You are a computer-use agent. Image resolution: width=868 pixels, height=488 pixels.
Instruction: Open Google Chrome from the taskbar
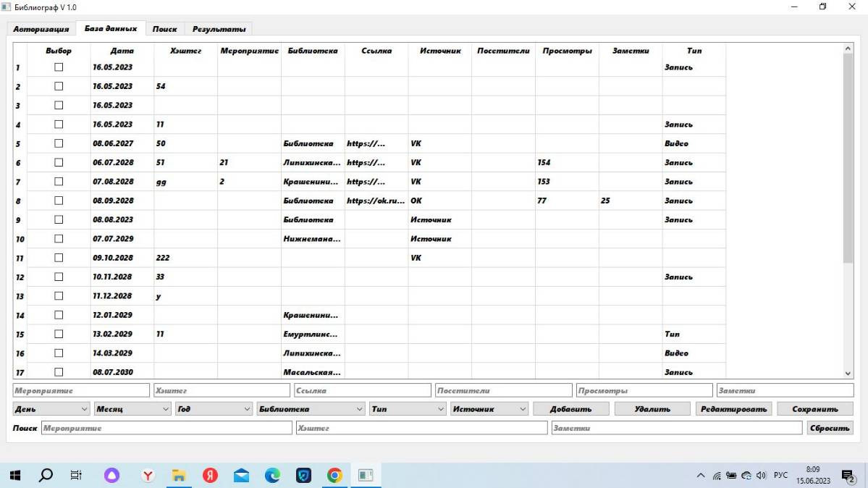click(x=334, y=476)
